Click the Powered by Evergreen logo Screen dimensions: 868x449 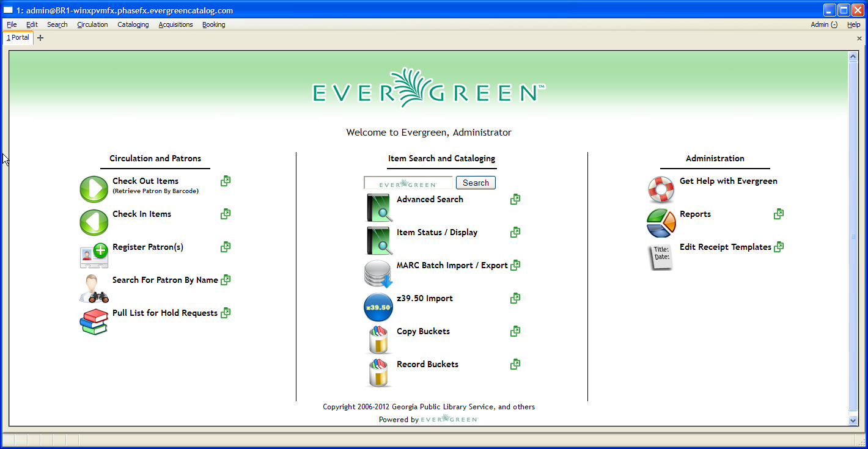point(450,419)
